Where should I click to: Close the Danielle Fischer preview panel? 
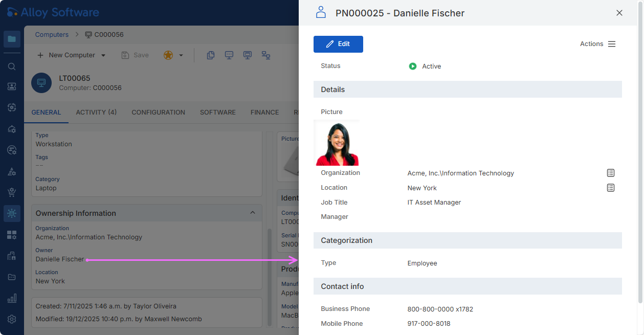pyautogui.click(x=619, y=13)
